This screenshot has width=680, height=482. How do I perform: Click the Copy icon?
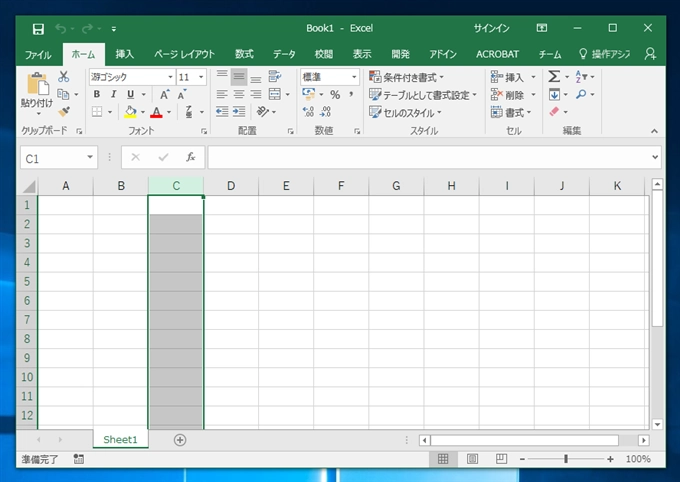click(63, 94)
